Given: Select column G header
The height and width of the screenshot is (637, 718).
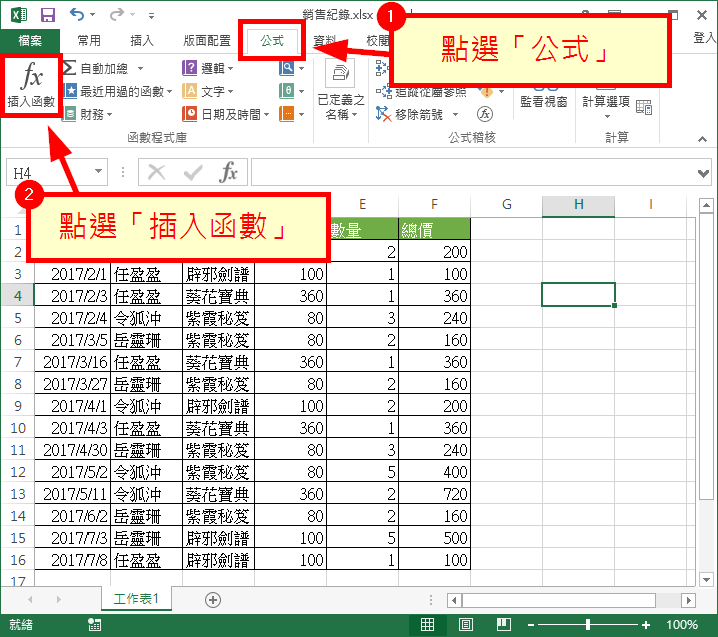Looking at the screenshot, I should [x=506, y=204].
